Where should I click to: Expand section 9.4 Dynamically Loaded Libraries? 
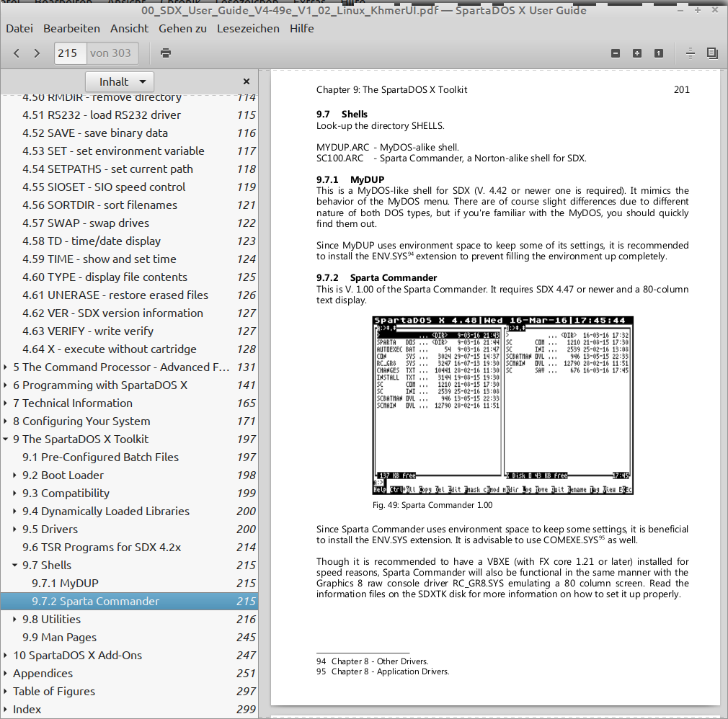pyautogui.click(x=14, y=512)
